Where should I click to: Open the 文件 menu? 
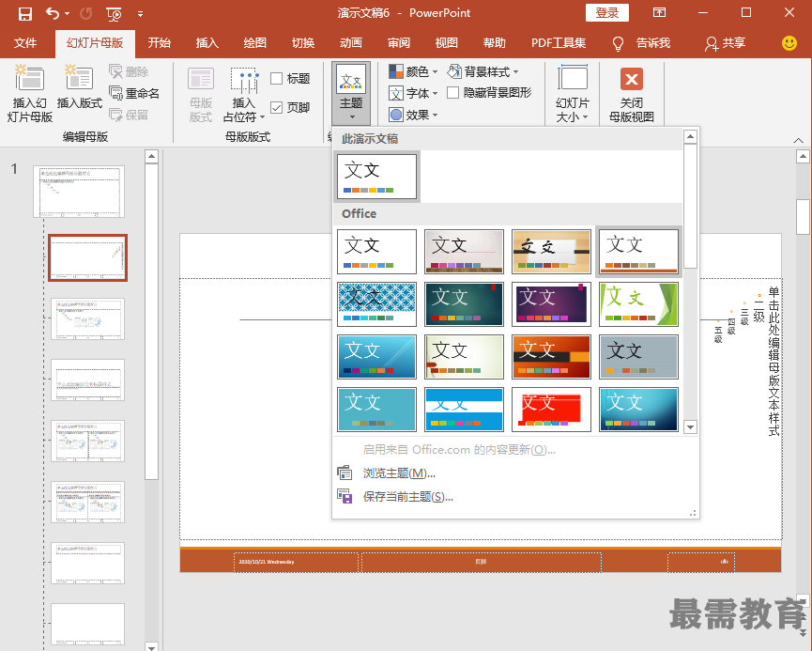pos(25,43)
